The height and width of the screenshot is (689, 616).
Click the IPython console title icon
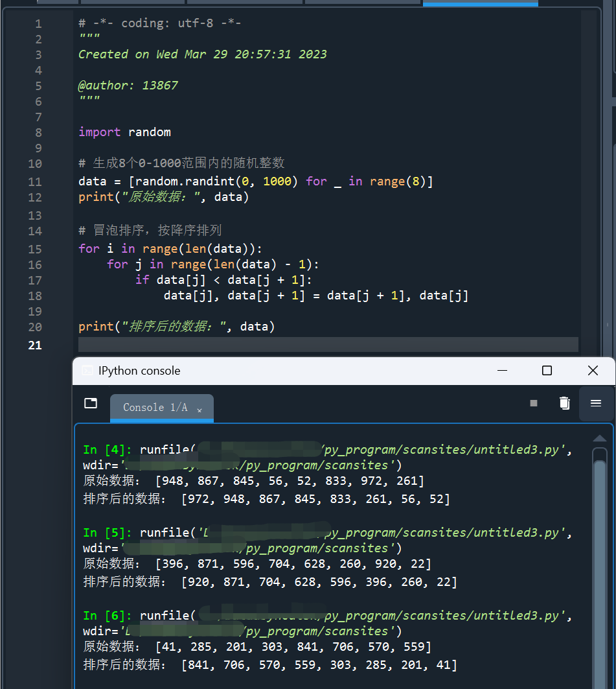[87, 370]
